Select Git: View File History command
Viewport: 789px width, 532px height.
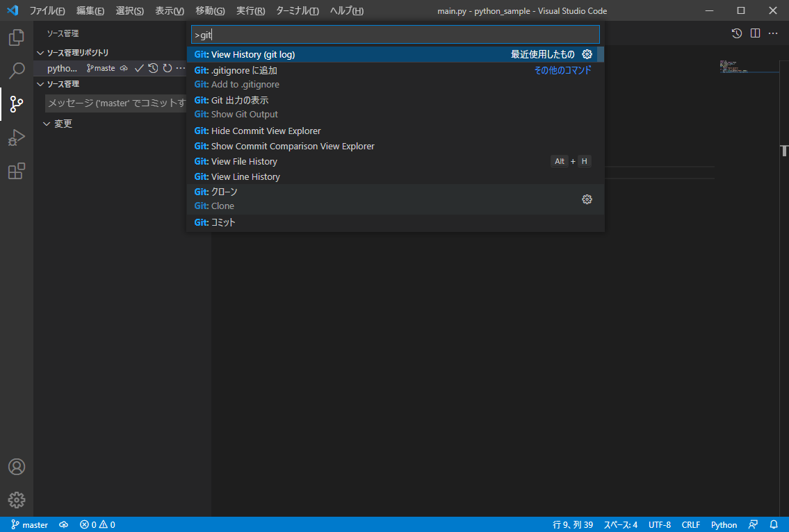[243, 161]
